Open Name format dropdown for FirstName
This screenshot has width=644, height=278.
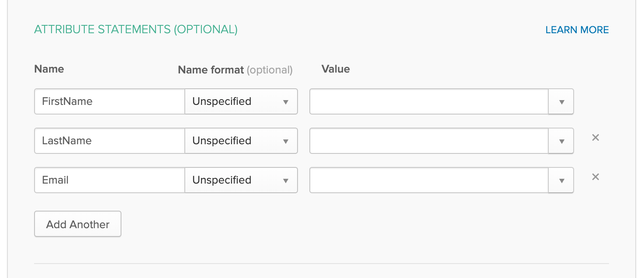tap(241, 101)
